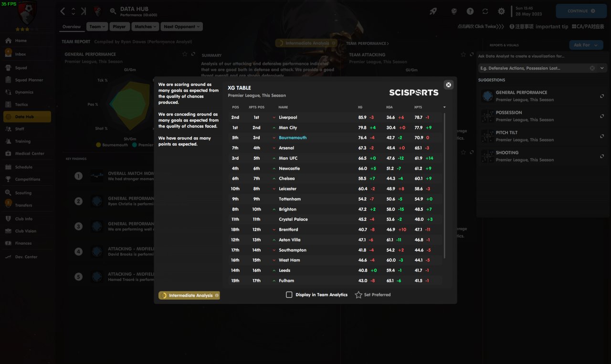
Task: Expand the Pitch Tilt suggestion visual
Action: coord(602,136)
